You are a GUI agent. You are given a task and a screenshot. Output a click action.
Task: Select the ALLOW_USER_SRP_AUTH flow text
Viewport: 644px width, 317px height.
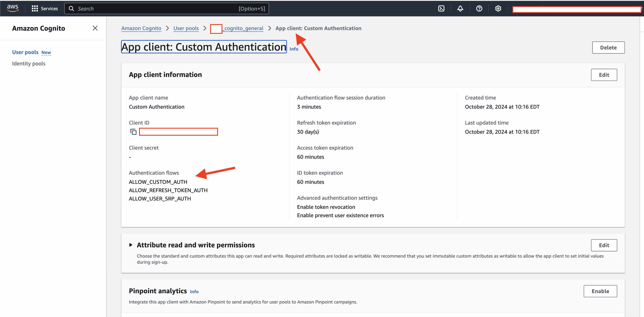tap(160, 199)
